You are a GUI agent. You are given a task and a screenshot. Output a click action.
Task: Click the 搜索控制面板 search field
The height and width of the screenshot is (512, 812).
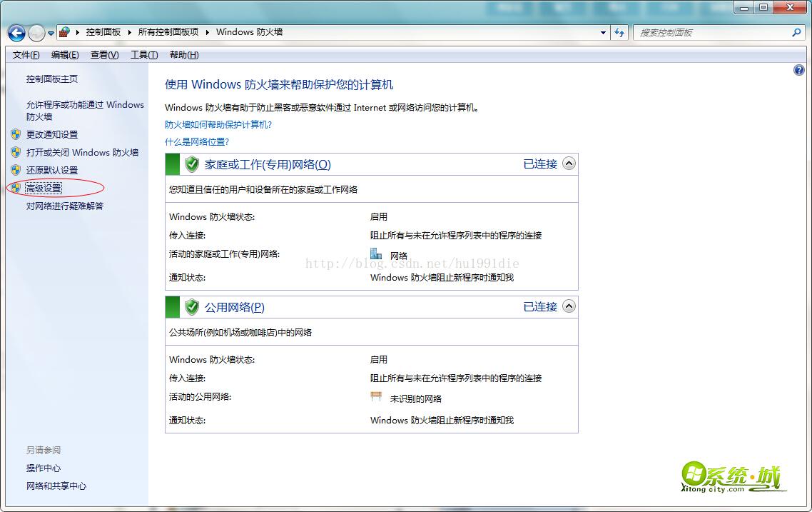pos(710,32)
